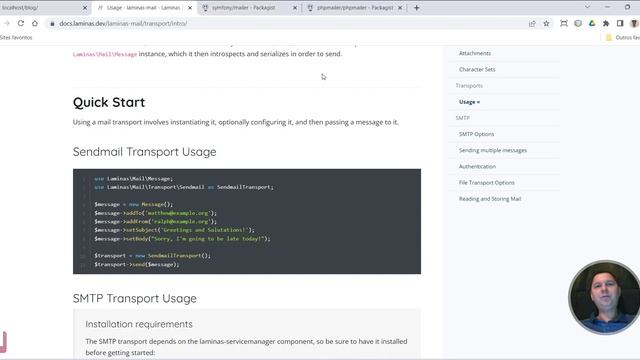Click the Installation requirements heading

pyautogui.click(x=139, y=324)
